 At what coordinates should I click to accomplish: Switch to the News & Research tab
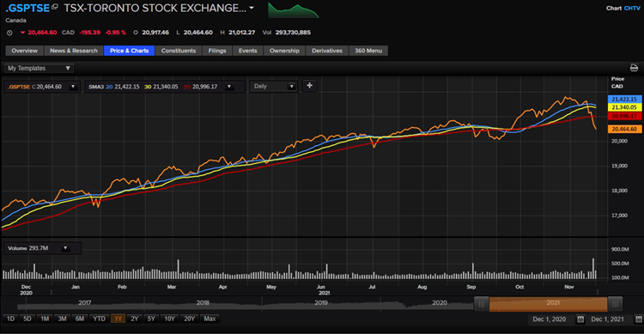(74, 51)
